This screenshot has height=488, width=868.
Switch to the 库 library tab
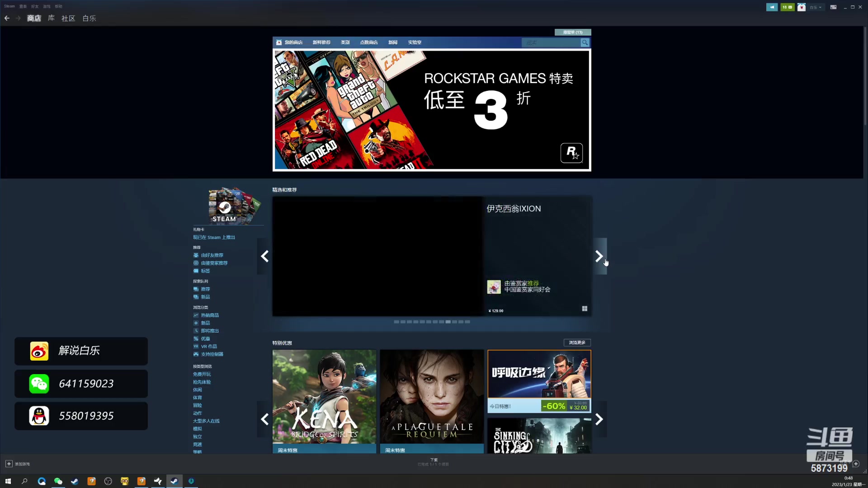51,18
